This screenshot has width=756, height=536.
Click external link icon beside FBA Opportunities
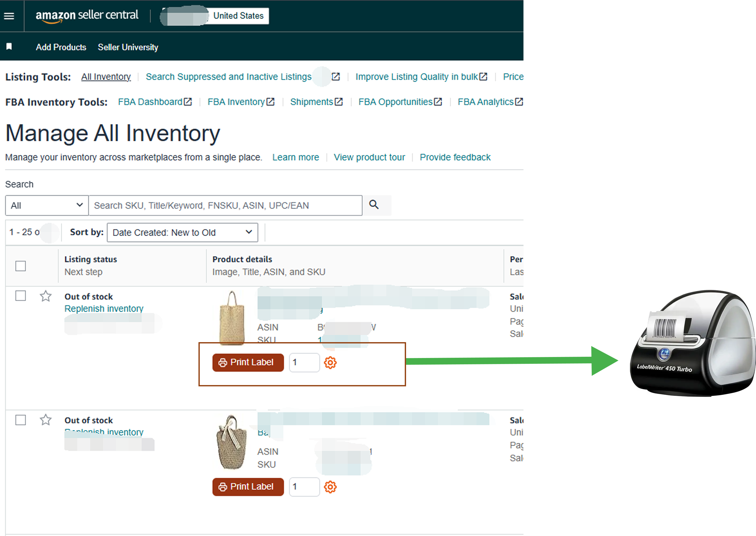click(x=438, y=102)
